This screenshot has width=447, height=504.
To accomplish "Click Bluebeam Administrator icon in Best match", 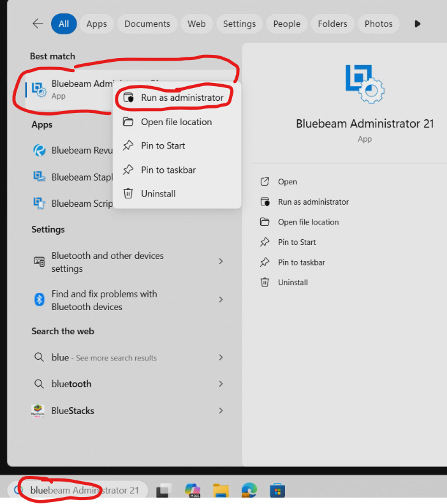I will click(x=39, y=89).
